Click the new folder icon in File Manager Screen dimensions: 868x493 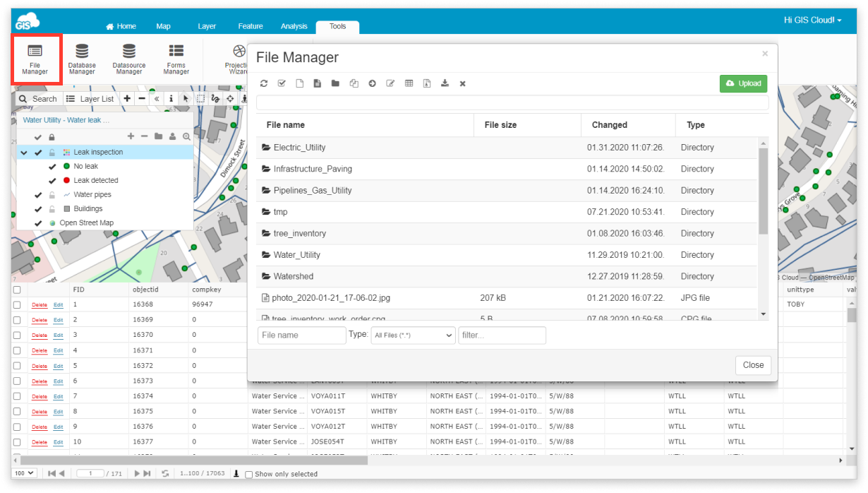pyautogui.click(x=335, y=83)
